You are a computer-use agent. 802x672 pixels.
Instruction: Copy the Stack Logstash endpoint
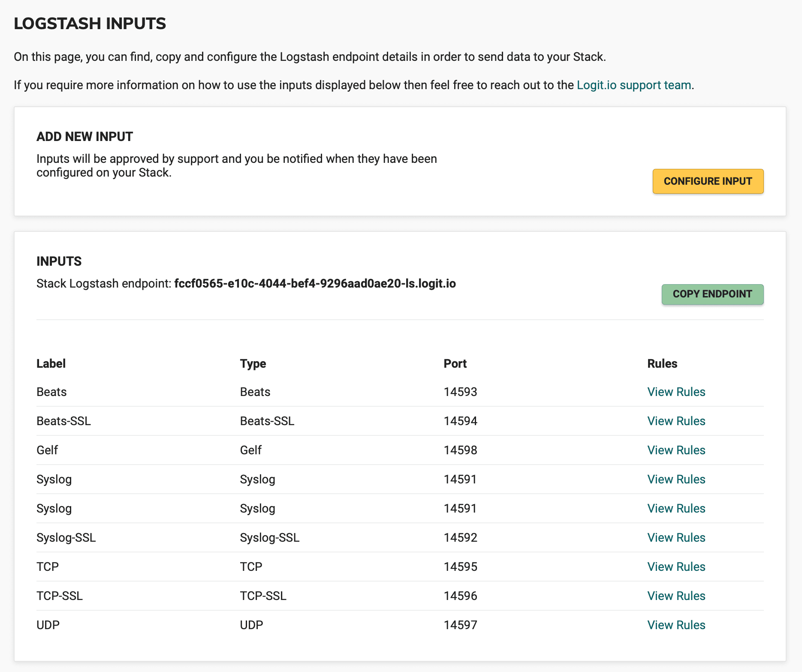(x=712, y=294)
